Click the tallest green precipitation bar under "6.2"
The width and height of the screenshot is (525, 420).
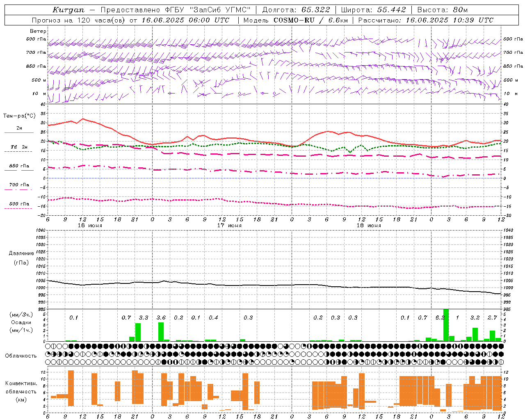pyautogui.click(x=446, y=325)
